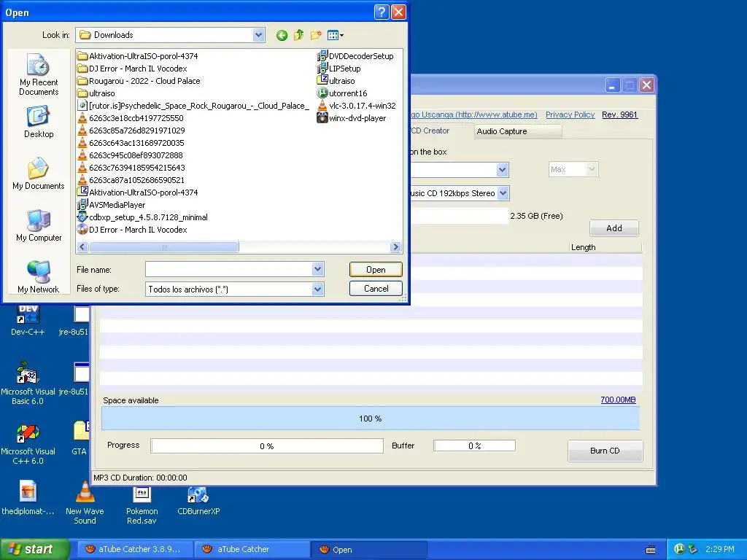This screenshot has width=747, height=560.
Task: Click the file list scroll left arrow
Action: coord(82,247)
